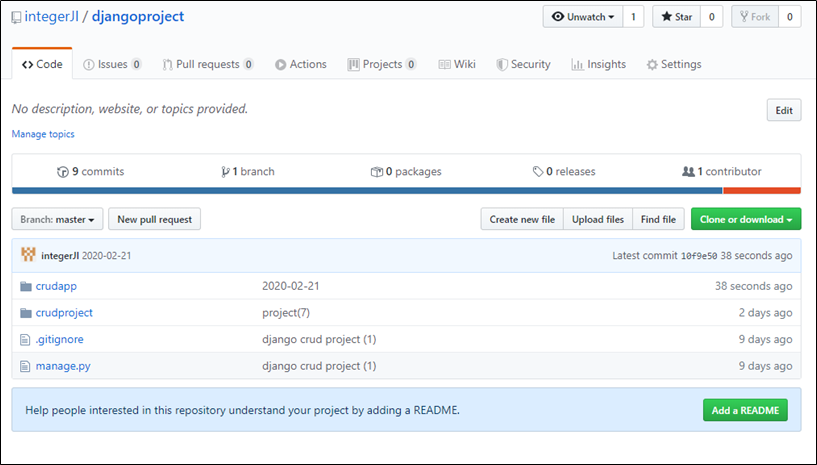Switch to the Pull requests tab
Screen dimensions: 817x465
tap(208, 64)
